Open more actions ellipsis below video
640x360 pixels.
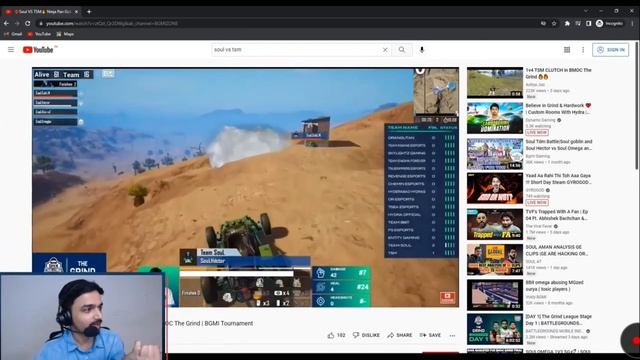(x=452, y=336)
